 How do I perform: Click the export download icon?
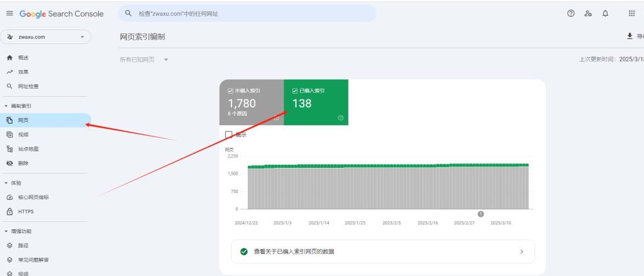click(x=630, y=36)
